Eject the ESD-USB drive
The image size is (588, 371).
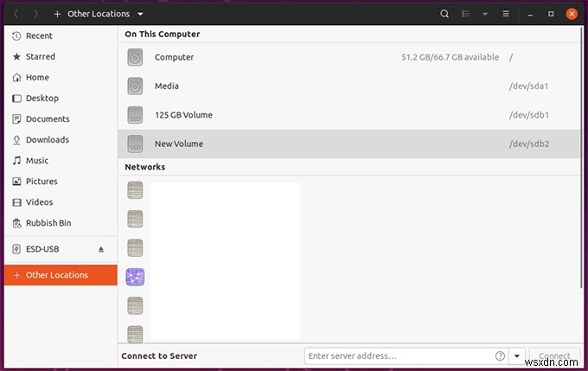point(101,249)
